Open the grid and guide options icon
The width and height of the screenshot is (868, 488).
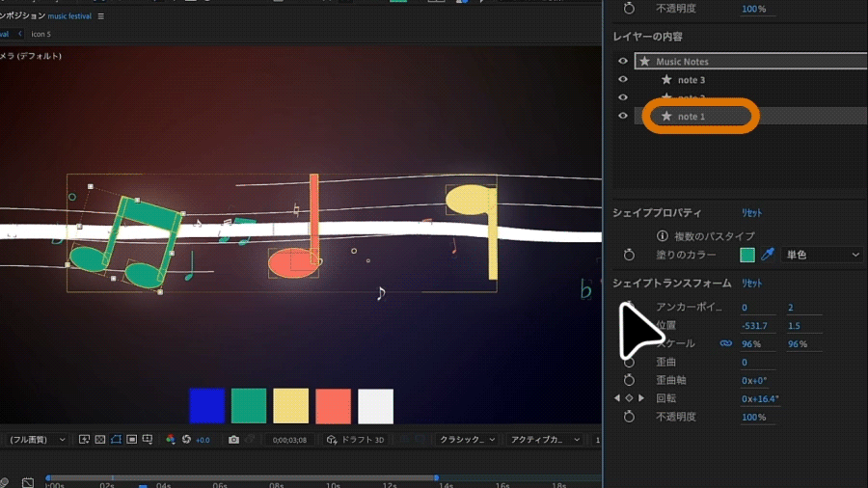pos(148,440)
